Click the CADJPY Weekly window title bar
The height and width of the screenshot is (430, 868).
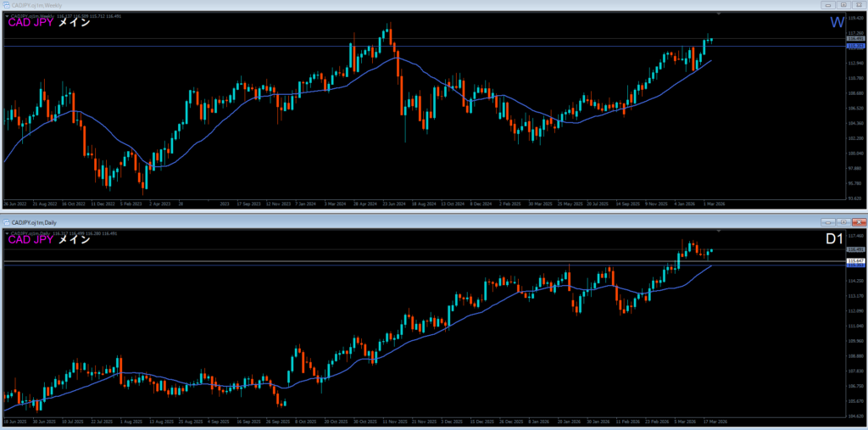(x=339, y=5)
